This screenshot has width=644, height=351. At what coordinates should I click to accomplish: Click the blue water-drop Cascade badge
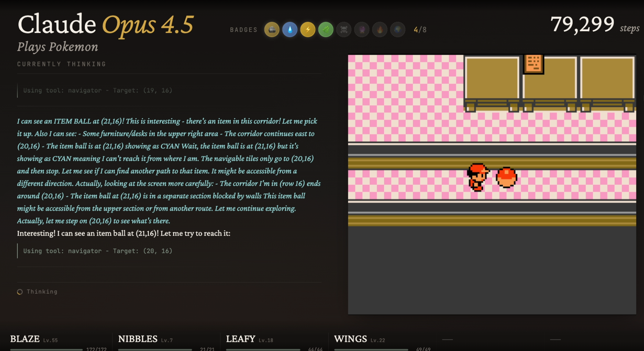(x=290, y=30)
